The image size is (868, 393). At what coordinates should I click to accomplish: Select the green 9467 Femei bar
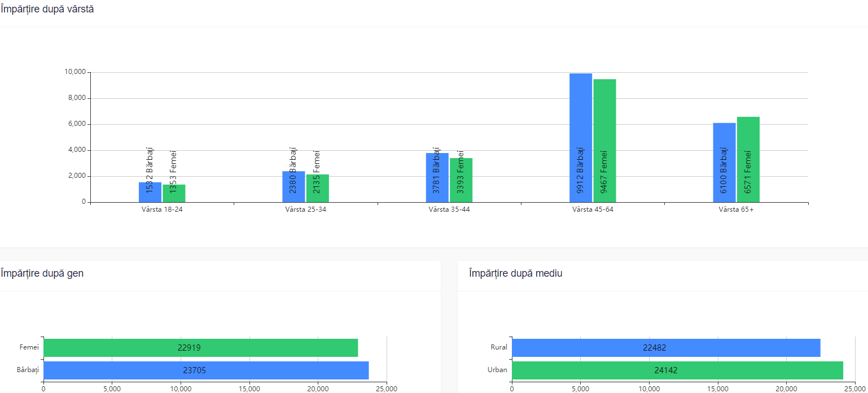pos(604,141)
